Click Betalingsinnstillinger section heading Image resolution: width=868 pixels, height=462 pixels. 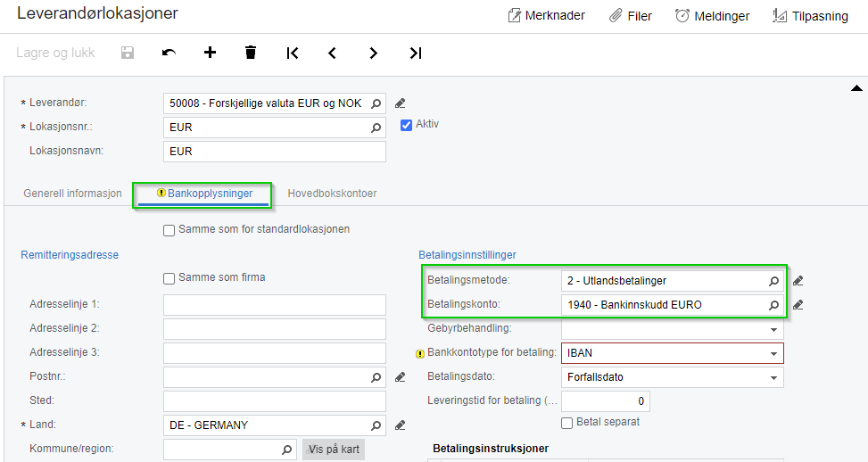click(x=467, y=255)
